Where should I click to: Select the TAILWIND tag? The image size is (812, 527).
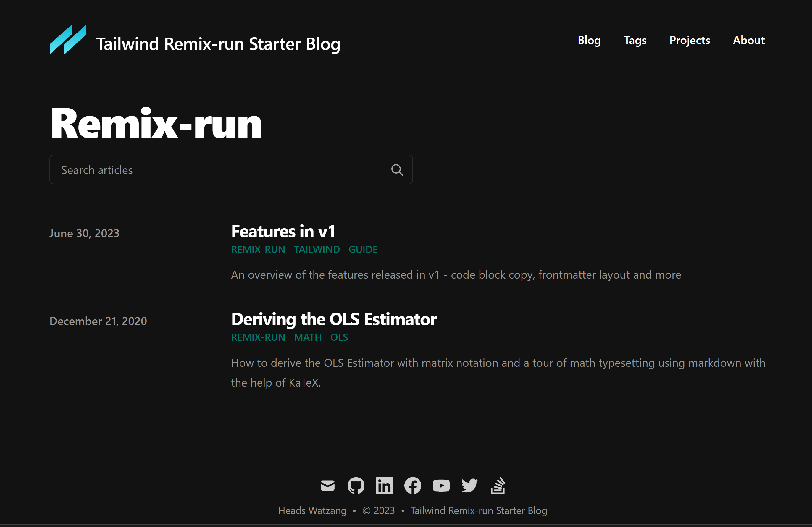point(317,249)
